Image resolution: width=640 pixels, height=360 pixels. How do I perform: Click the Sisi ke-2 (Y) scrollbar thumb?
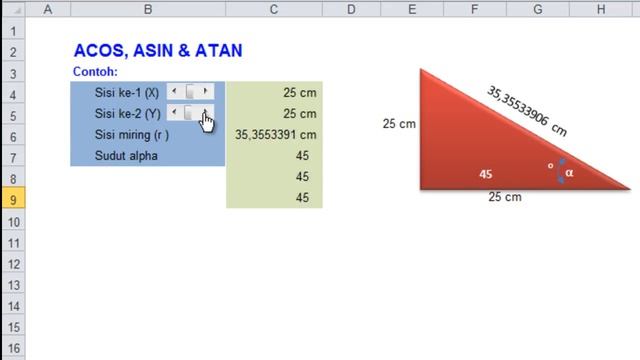(188, 112)
